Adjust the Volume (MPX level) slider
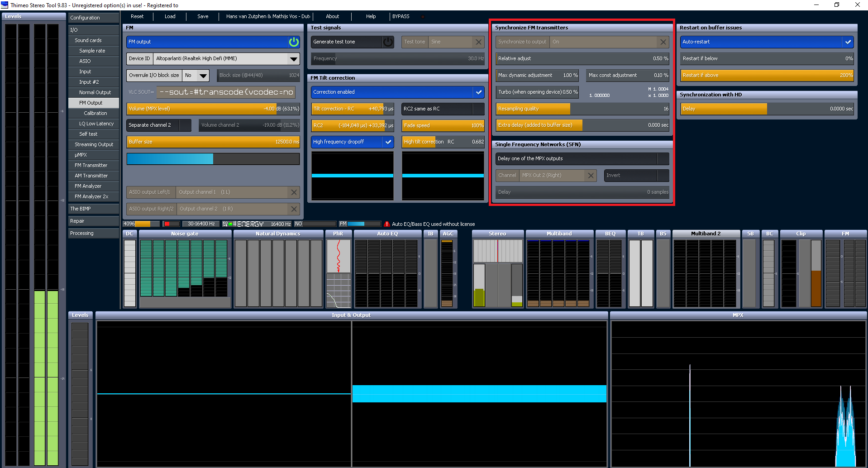Screen dimensions: 868x468 point(213,109)
